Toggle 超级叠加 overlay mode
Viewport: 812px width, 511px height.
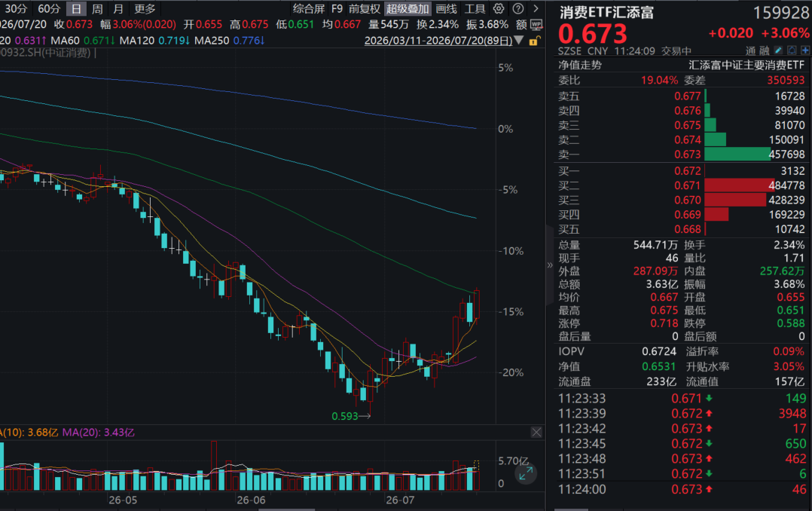point(408,9)
